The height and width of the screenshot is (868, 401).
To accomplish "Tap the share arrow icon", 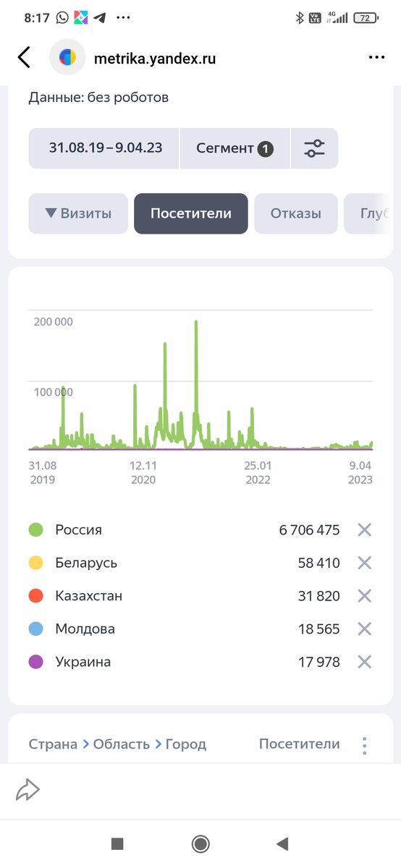I will [28, 791].
